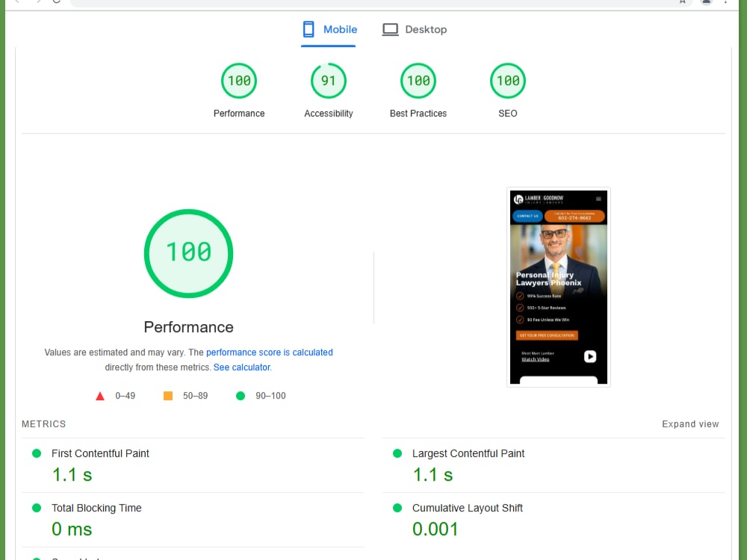Click the Total Blocking Time metric
The height and width of the screenshot is (560, 747).
pos(193,520)
